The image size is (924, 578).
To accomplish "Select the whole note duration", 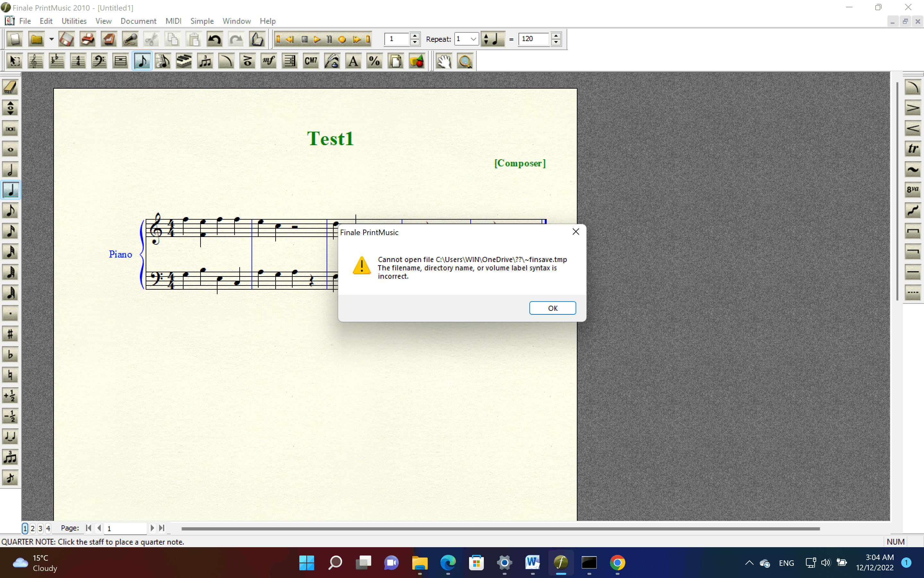I will click(10, 149).
